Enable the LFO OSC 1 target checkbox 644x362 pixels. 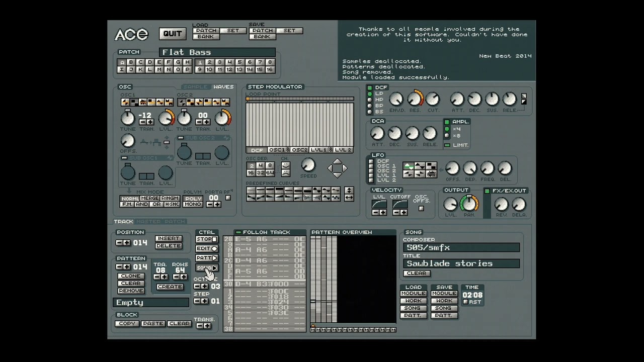pyautogui.click(x=371, y=166)
